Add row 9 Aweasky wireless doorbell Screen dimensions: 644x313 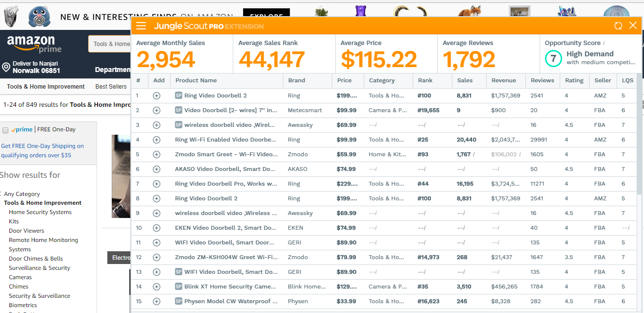coord(156,213)
